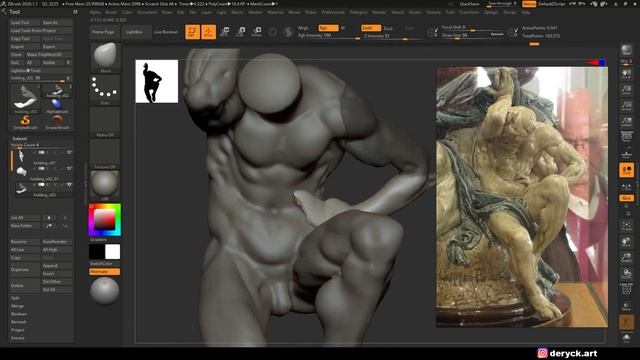The height and width of the screenshot is (360, 640).
Task: Expand the Merge section
Action: pos(17,306)
